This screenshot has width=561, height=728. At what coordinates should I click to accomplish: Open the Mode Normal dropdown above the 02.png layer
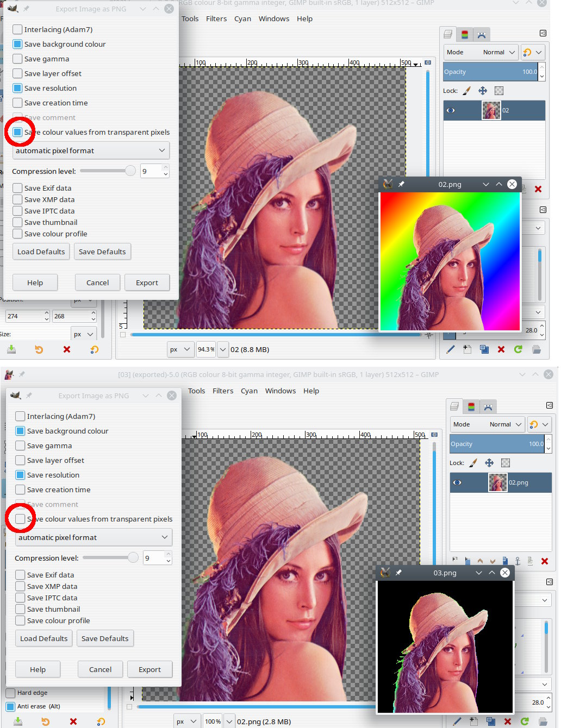[487, 424]
